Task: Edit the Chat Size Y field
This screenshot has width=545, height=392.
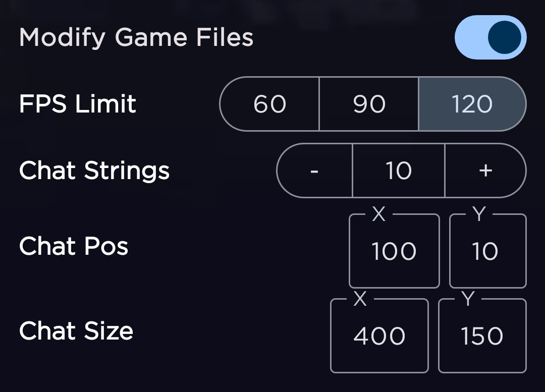Action: pyautogui.click(x=482, y=336)
